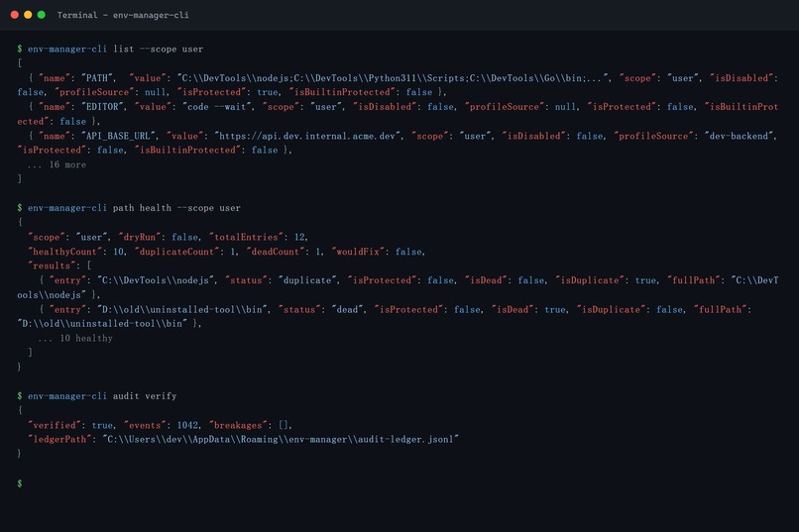Viewport: 799px width, 532px height.
Task: Click the entry "D:\\old\\uninstalled-tool\\bin" value
Action: 182,309
